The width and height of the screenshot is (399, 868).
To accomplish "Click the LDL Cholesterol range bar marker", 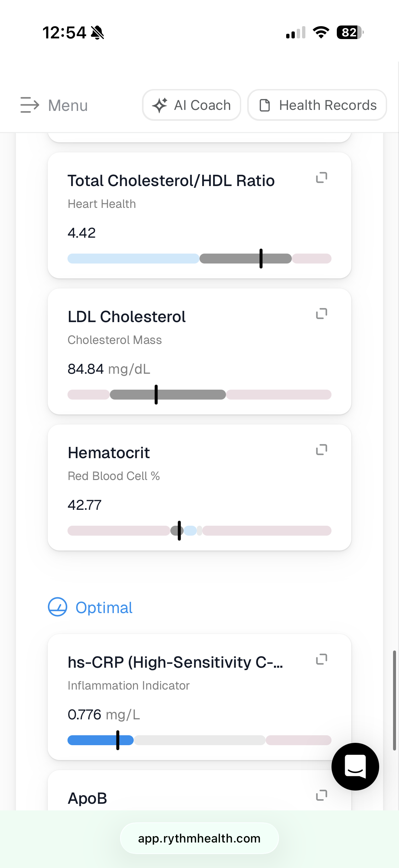I will point(156,395).
